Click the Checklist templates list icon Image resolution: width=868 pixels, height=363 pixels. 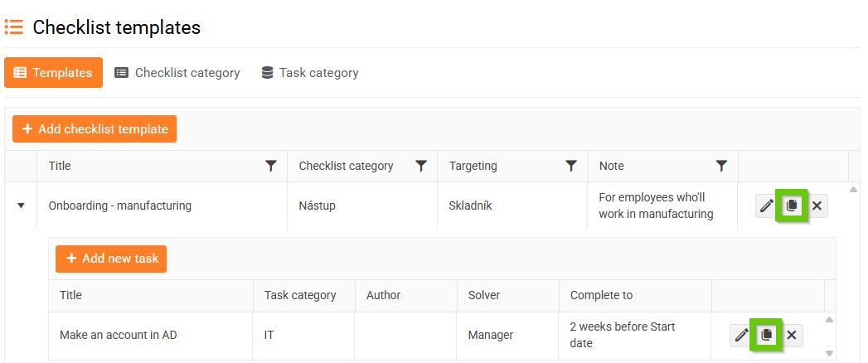point(13,27)
